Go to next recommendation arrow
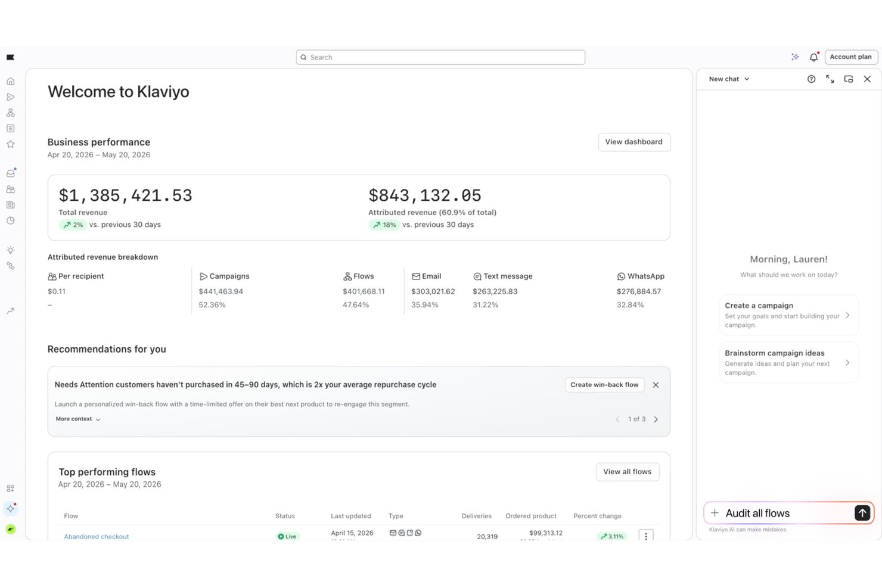 656,419
